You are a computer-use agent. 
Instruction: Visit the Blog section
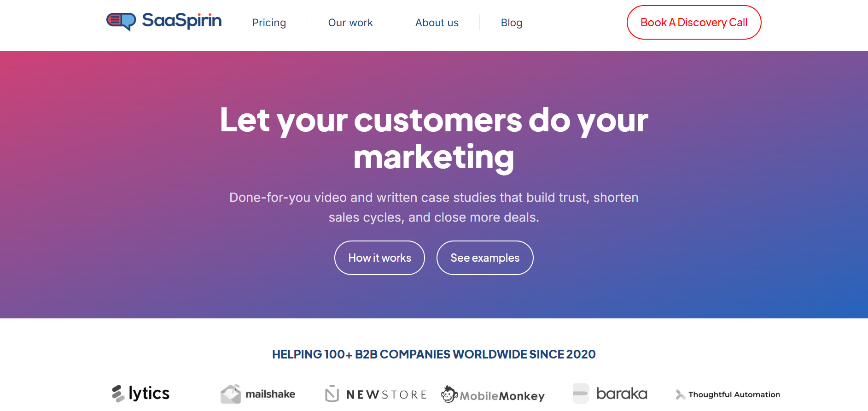click(511, 22)
